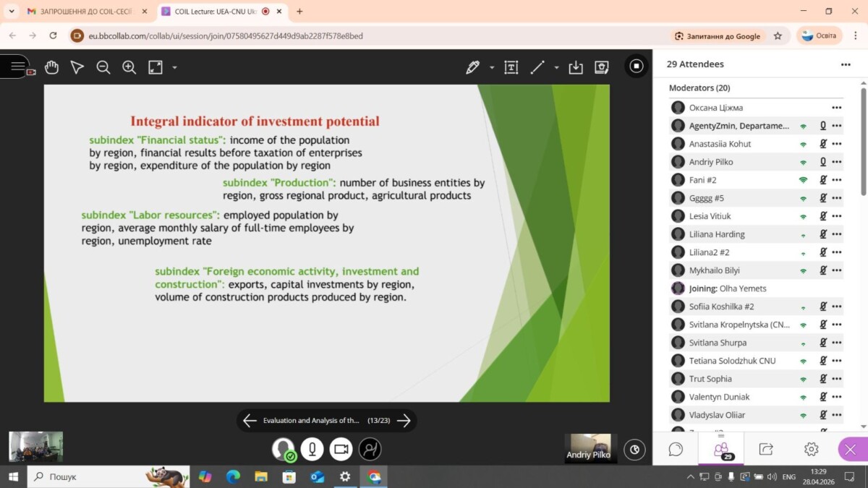Image resolution: width=868 pixels, height=488 pixels.
Task: Go to the previous slide
Action: click(x=250, y=421)
